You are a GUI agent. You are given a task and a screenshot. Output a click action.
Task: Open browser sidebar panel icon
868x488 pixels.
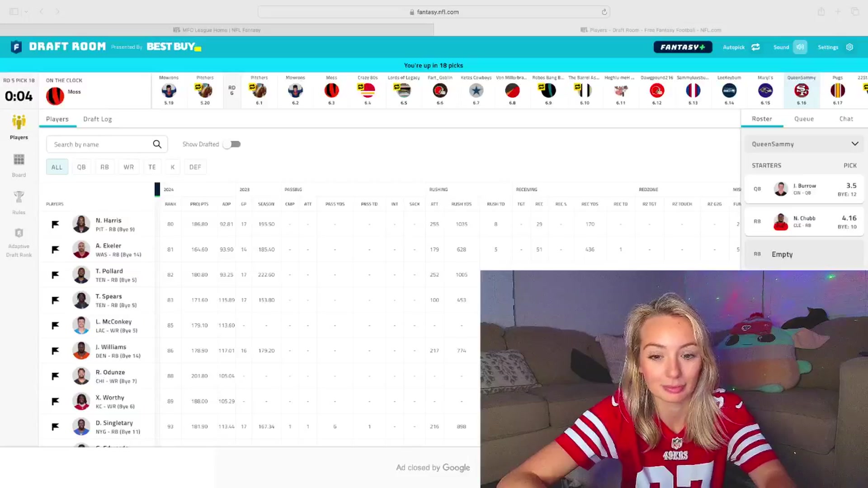click(x=14, y=12)
